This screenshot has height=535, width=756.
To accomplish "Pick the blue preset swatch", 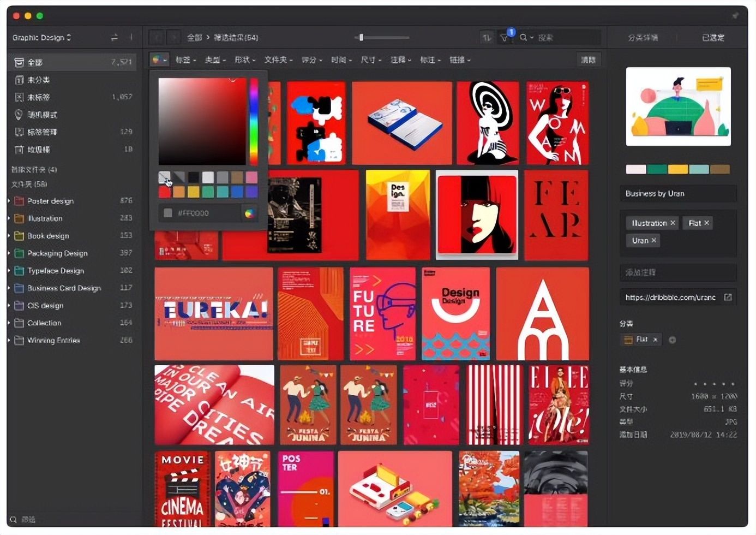I will [237, 192].
